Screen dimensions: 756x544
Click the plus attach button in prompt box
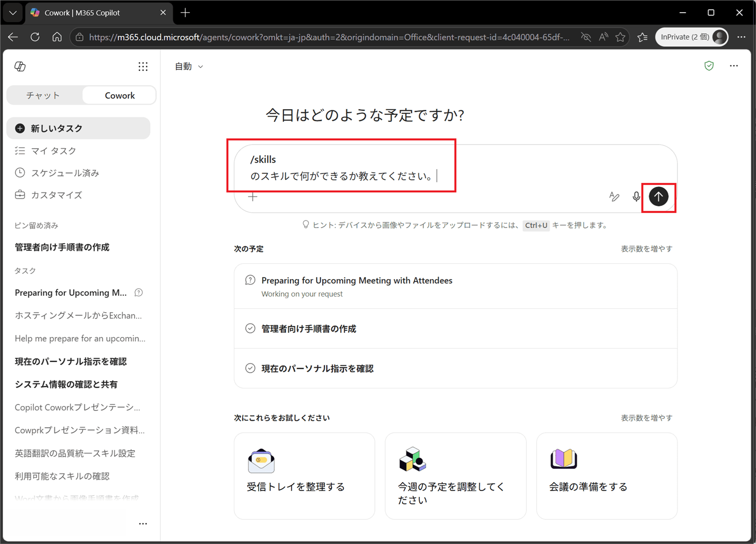253,197
